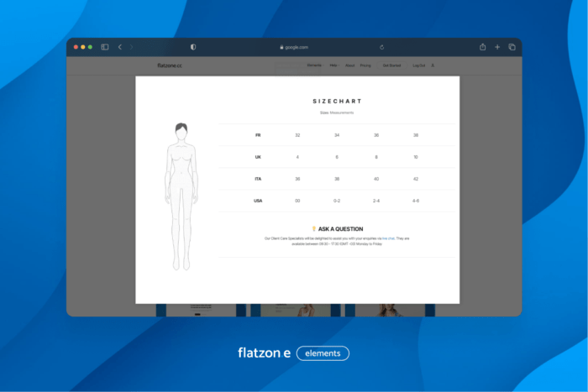Open the Elements menu in navigation
This screenshot has width=588, height=392.
tap(314, 65)
